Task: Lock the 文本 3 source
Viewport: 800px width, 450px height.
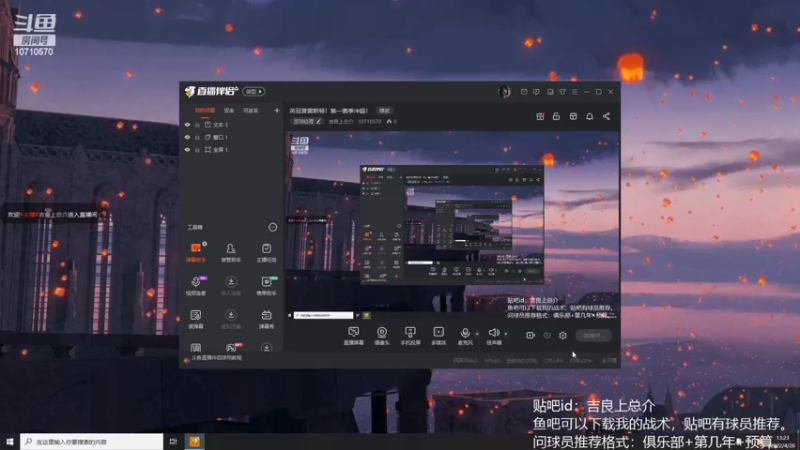Action: (x=197, y=125)
